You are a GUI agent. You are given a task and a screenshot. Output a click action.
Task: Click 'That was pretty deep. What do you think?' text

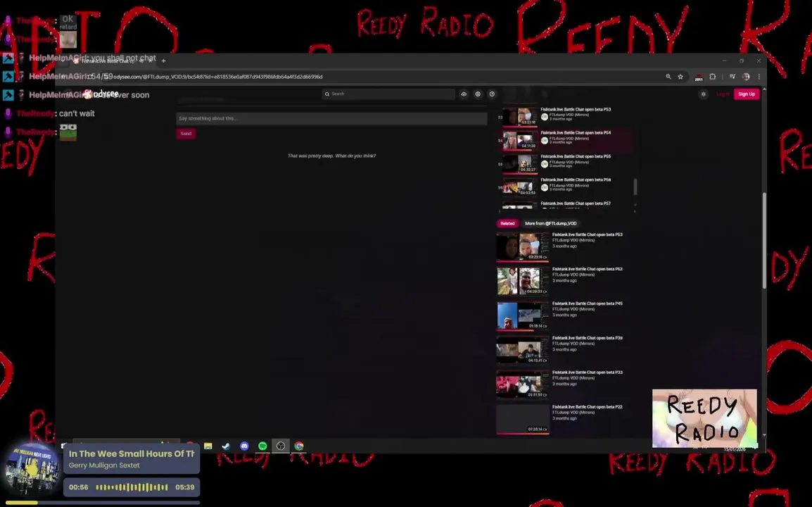point(331,156)
